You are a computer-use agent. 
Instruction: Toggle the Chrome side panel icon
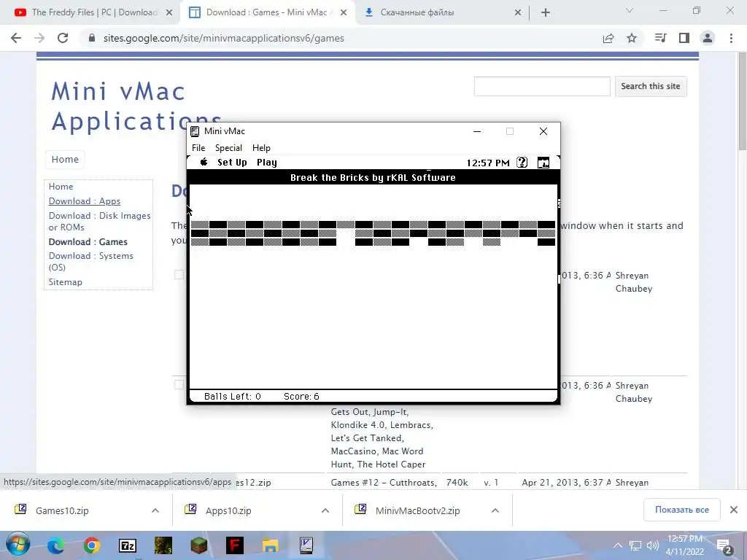point(684,38)
